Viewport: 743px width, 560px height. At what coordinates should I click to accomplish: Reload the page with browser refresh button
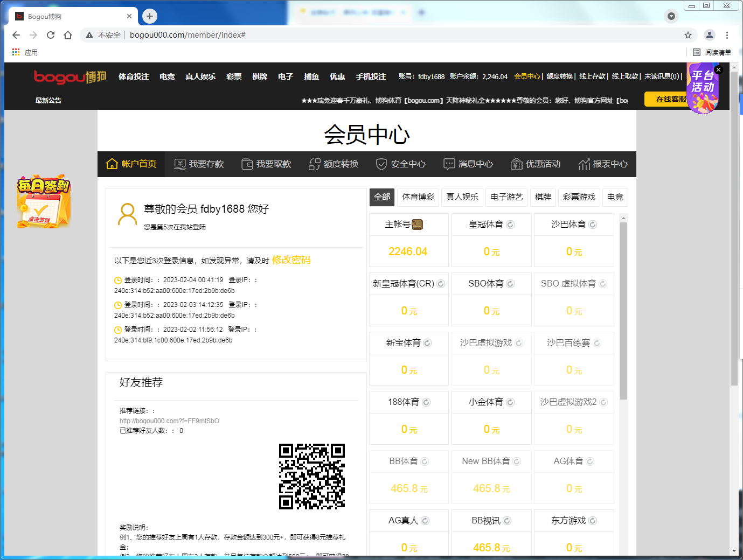pyautogui.click(x=51, y=35)
